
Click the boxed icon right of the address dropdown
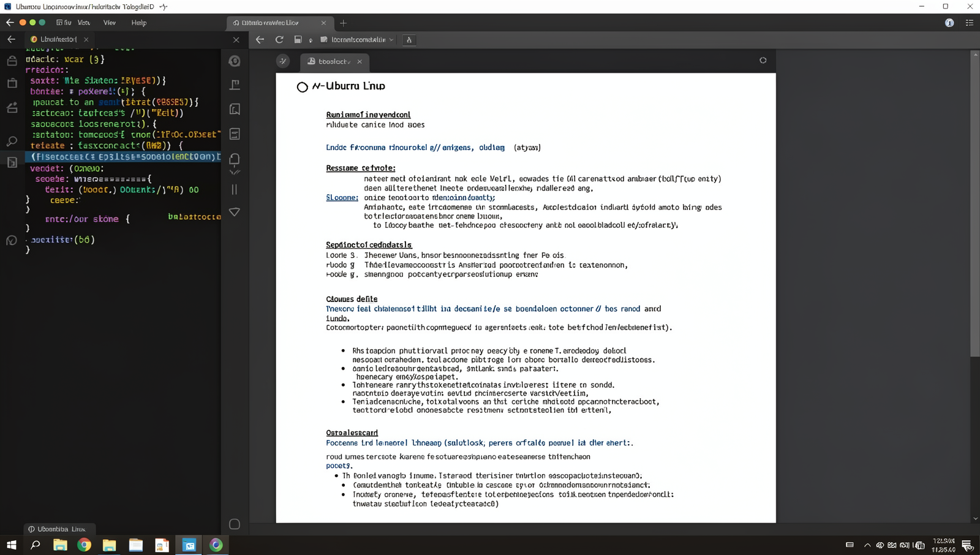[409, 40]
